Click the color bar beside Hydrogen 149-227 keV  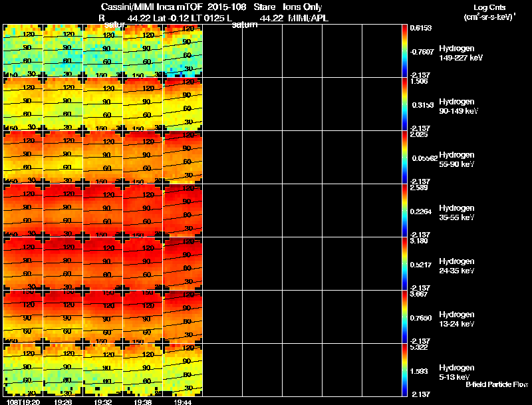pos(404,51)
